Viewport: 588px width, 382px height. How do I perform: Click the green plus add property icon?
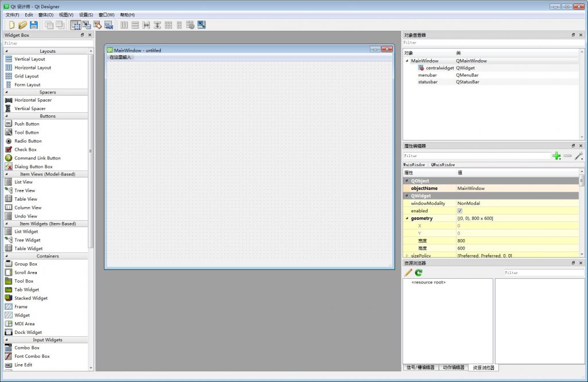(x=556, y=156)
